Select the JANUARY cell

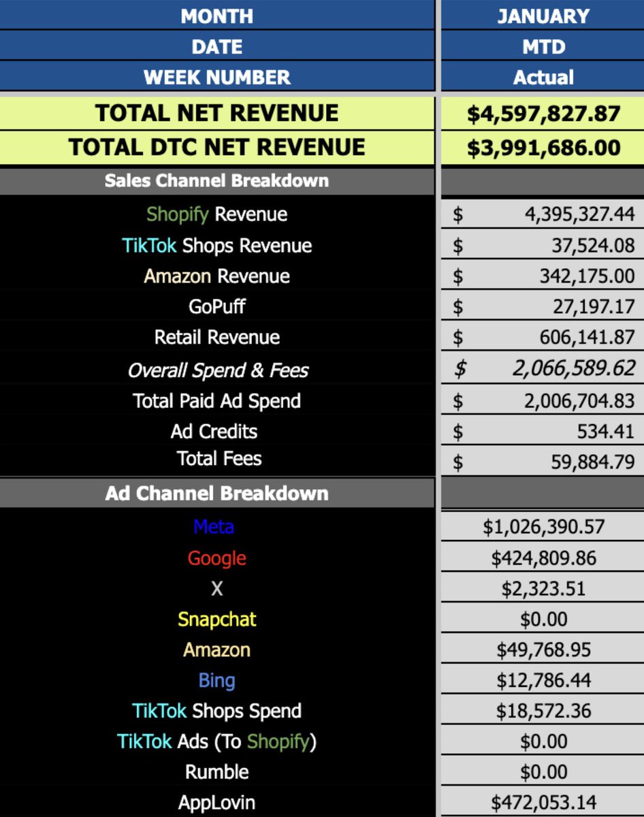[x=543, y=15]
